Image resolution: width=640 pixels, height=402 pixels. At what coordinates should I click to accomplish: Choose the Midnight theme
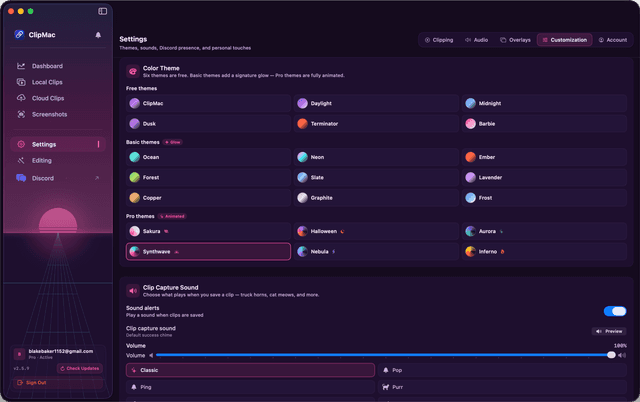coord(544,103)
